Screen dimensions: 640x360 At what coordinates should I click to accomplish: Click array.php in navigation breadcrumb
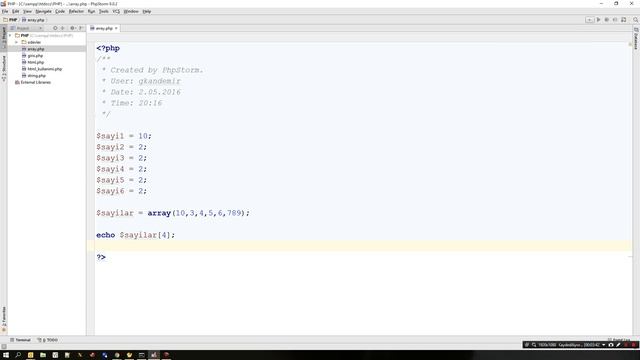point(33,20)
